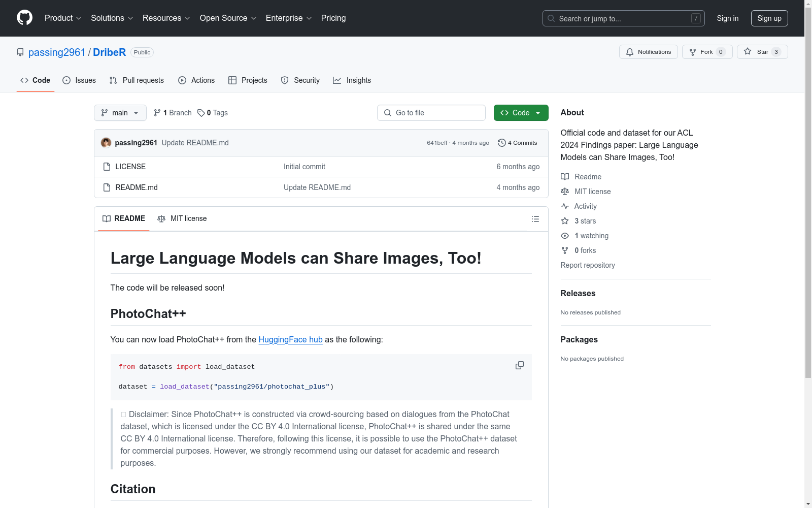Open the DribeR repository name link
The height and width of the screenshot is (508, 812).
coord(109,52)
